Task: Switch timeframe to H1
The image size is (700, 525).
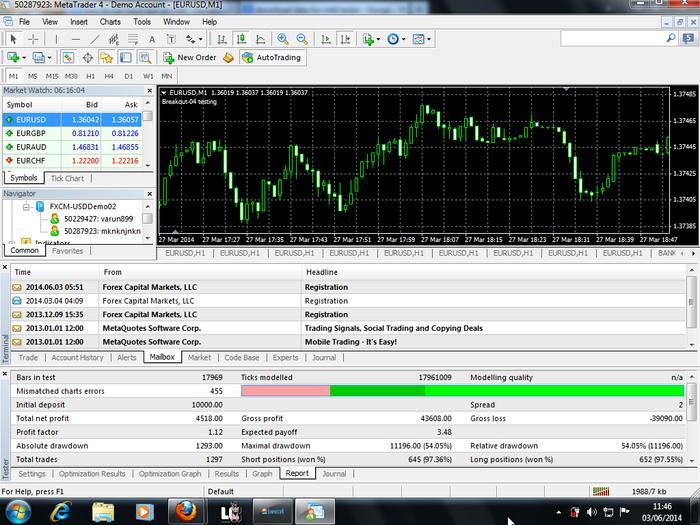Action: 90,76
